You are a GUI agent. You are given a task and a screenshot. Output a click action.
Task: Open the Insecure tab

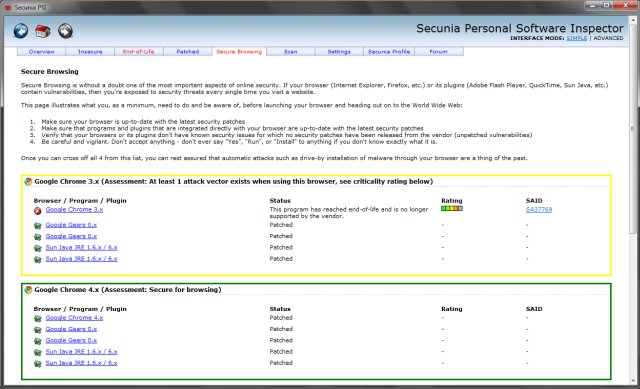pyautogui.click(x=90, y=52)
